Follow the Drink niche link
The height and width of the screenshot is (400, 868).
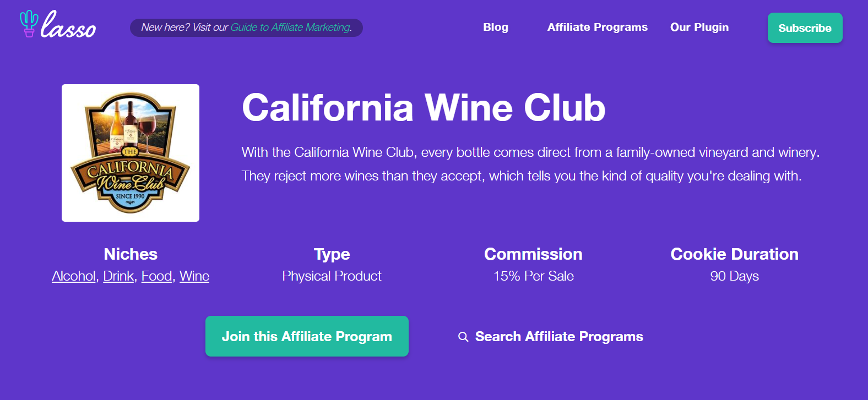(118, 276)
